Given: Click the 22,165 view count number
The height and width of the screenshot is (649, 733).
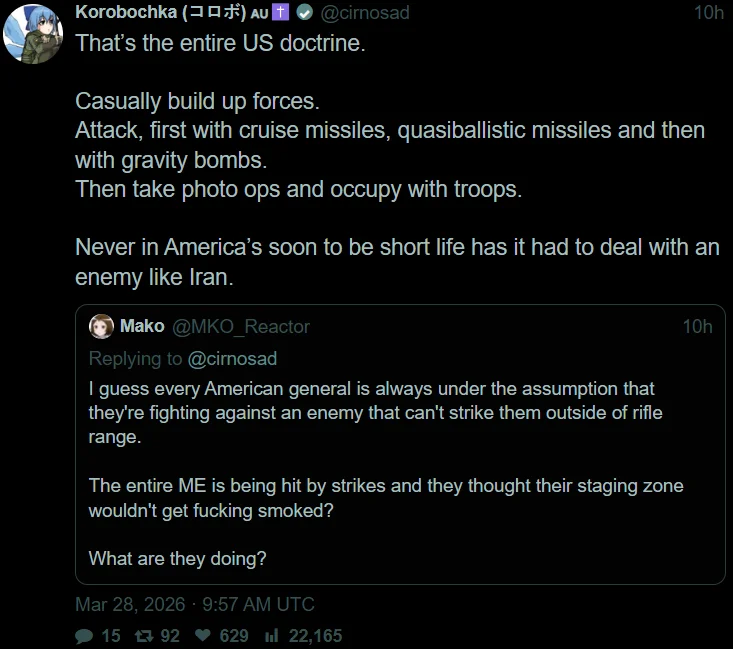Looking at the screenshot, I should point(315,635).
